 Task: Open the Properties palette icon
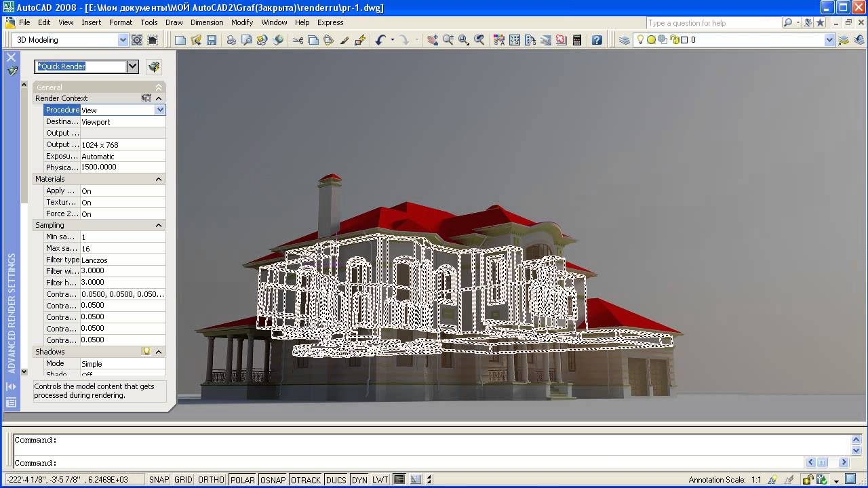pyautogui.click(x=499, y=40)
